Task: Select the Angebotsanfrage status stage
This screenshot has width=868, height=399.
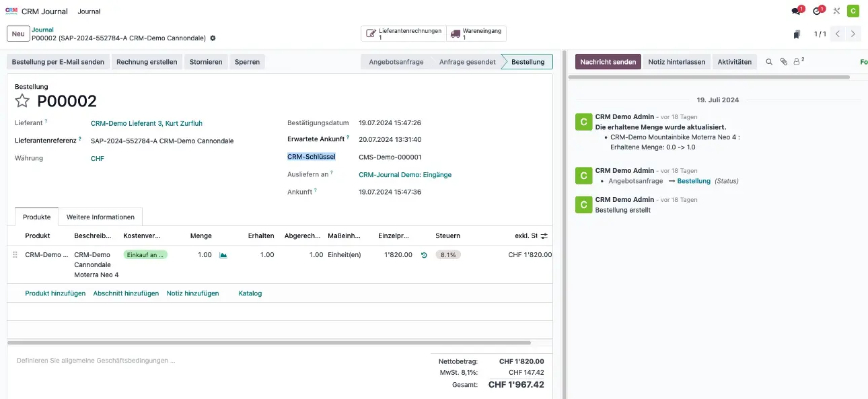Action: (x=396, y=62)
